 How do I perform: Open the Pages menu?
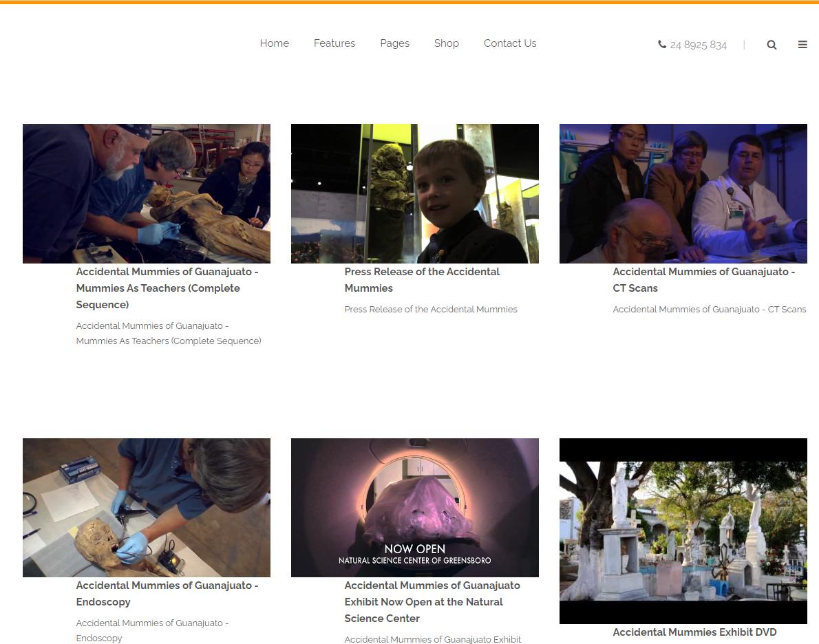395,43
